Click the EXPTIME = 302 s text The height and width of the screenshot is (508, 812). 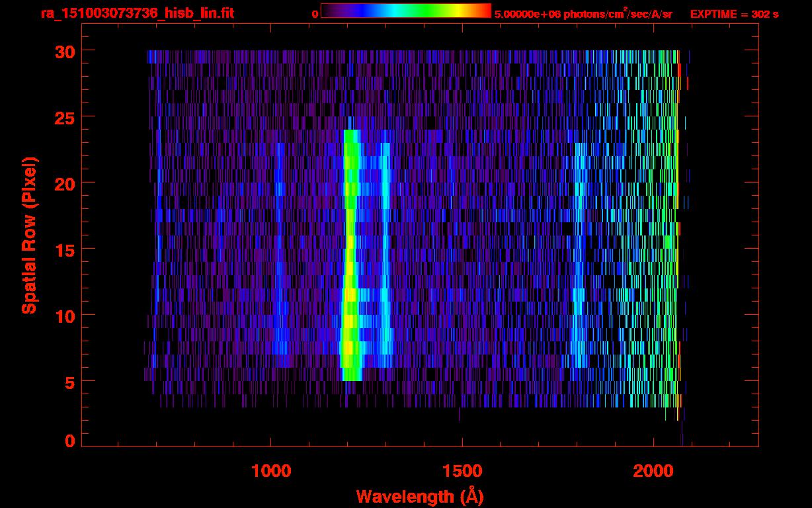[x=734, y=14]
